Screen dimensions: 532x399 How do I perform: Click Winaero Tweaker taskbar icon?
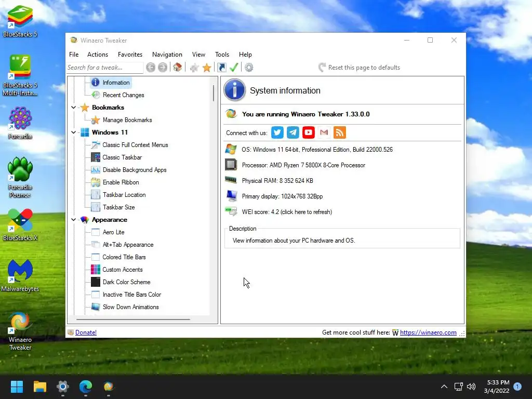(x=109, y=387)
